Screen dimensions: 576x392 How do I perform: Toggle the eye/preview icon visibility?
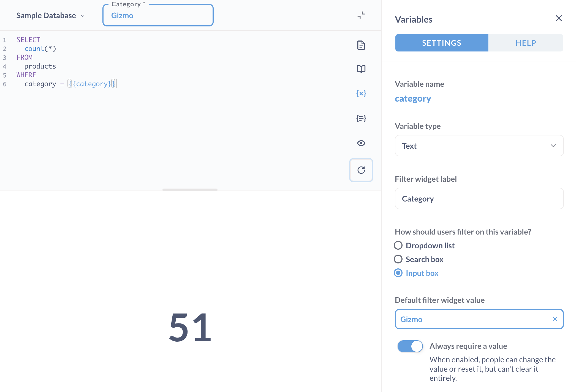click(361, 143)
